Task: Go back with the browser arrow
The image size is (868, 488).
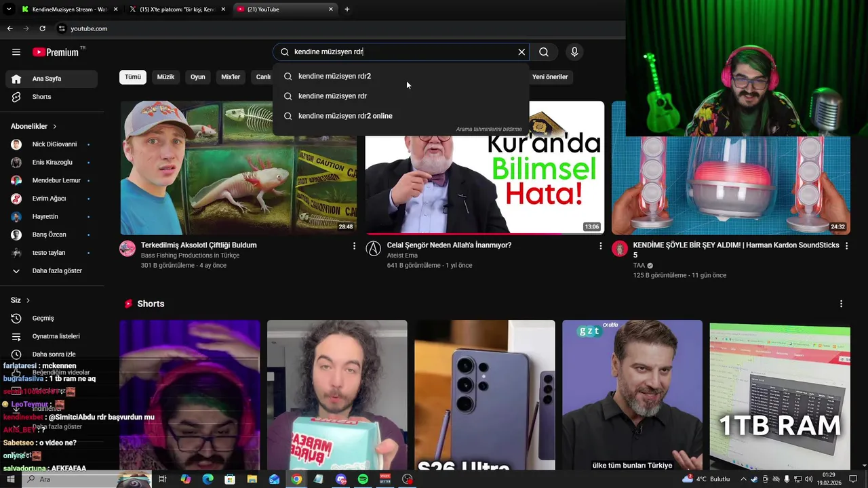Action: click(x=9, y=28)
